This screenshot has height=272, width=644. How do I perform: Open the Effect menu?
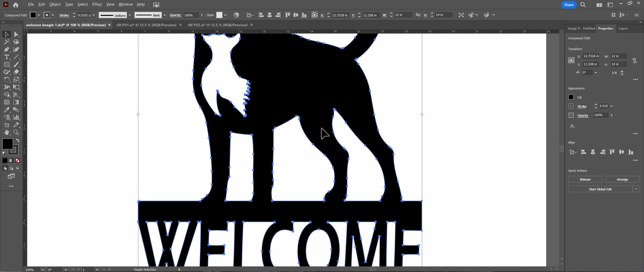(97, 4)
